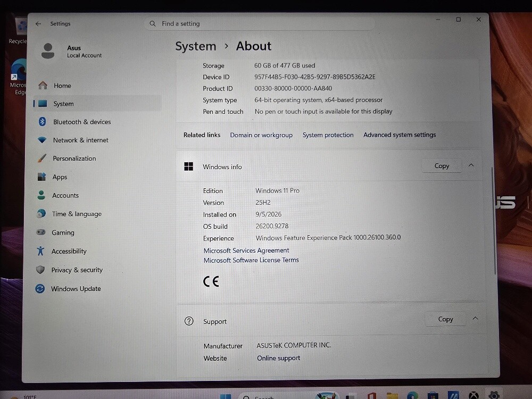Click the Asus local account avatar
Screen dimensions: 532x399
pyautogui.click(x=48, y=51)
